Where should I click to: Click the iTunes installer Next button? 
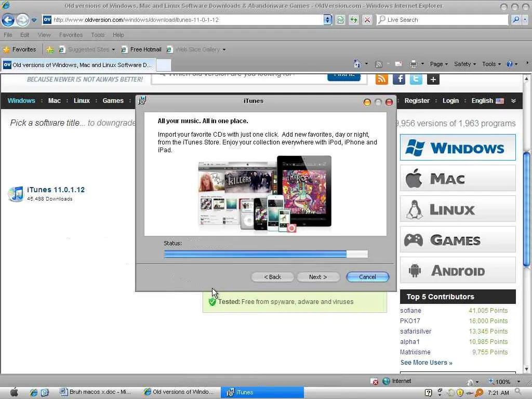coord(318,277)
